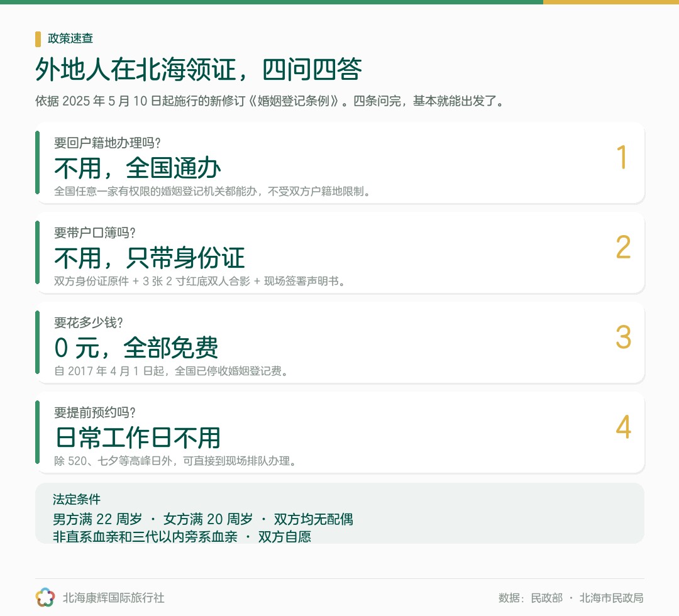
Task: Click the question 要回户籍地办理吗?
Action: (x=108, y=143)
